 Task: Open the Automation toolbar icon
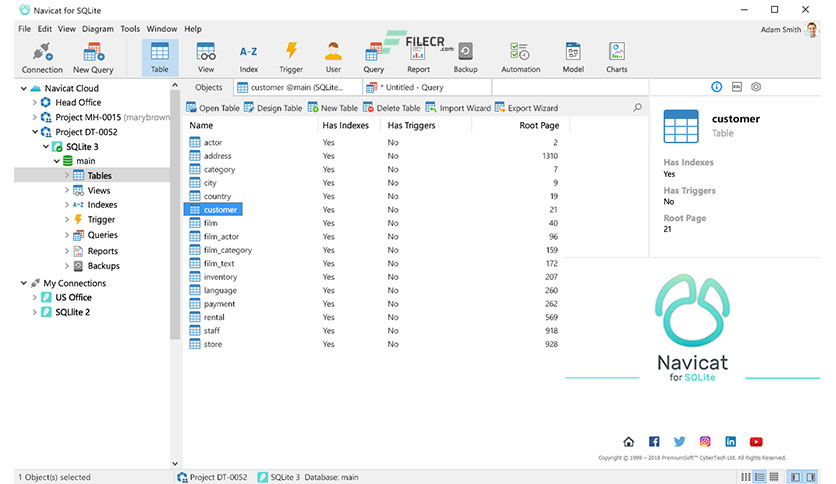[x=520, y=58]
